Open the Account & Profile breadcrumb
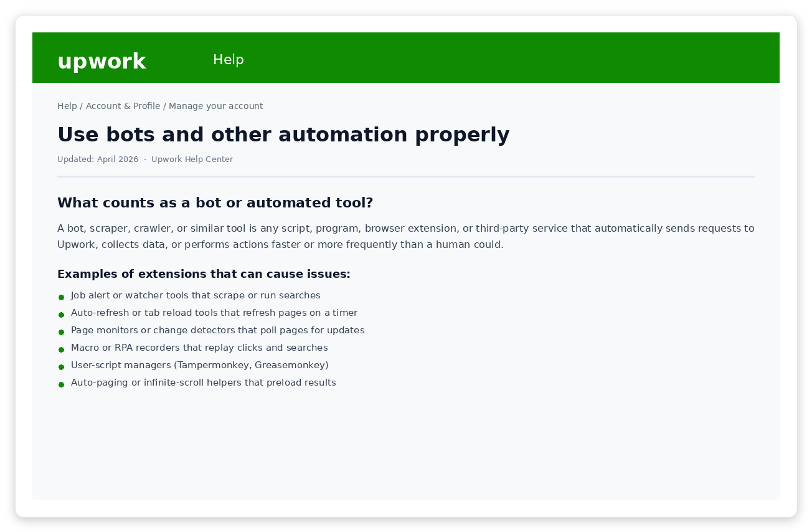Image resolution: width=812 pixels, height=532 pixels. [123, 106]
